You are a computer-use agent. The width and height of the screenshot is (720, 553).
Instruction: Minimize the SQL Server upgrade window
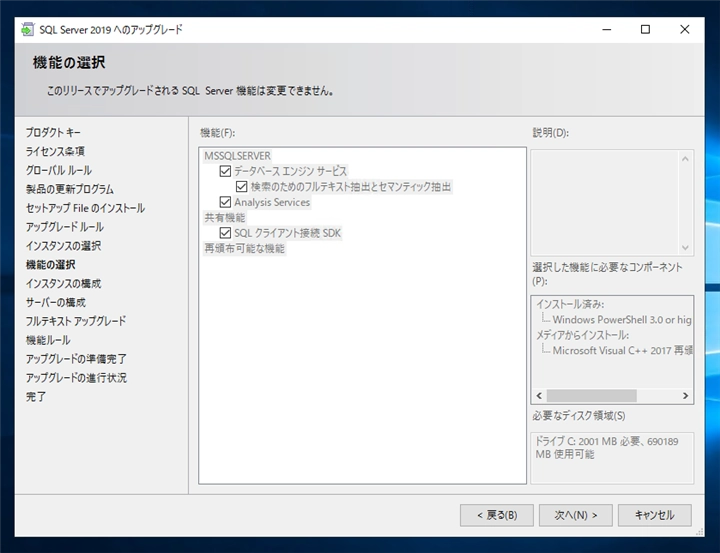tap(607, 29)
